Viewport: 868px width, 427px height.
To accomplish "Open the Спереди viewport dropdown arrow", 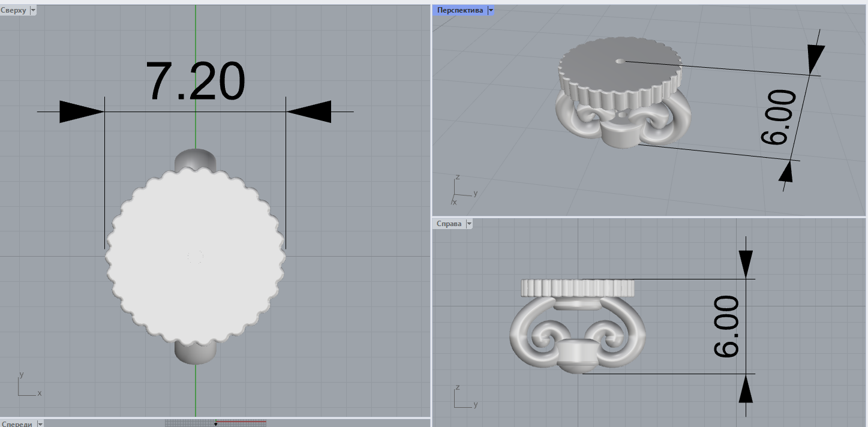I will tap(40, 424).
